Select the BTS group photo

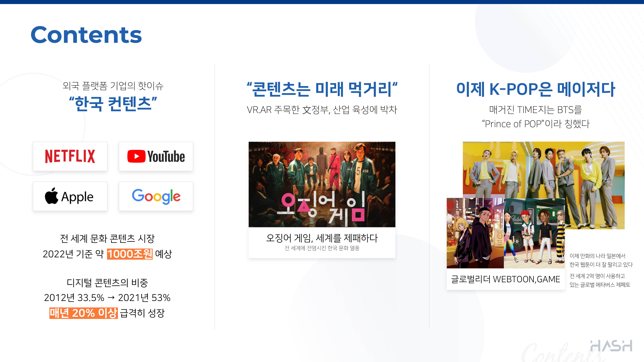click(x=544, y=185)
